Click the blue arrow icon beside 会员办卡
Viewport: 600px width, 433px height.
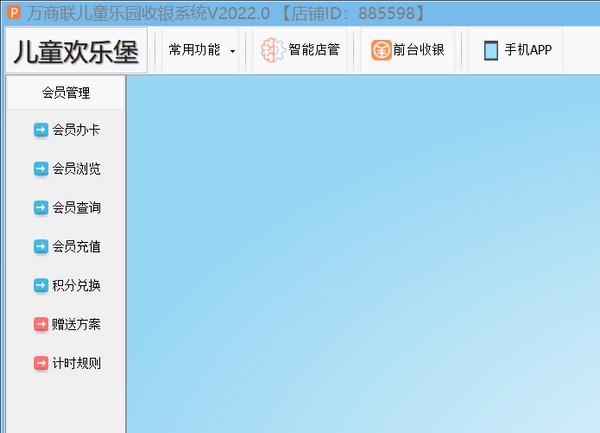click(x=41, y=129)
